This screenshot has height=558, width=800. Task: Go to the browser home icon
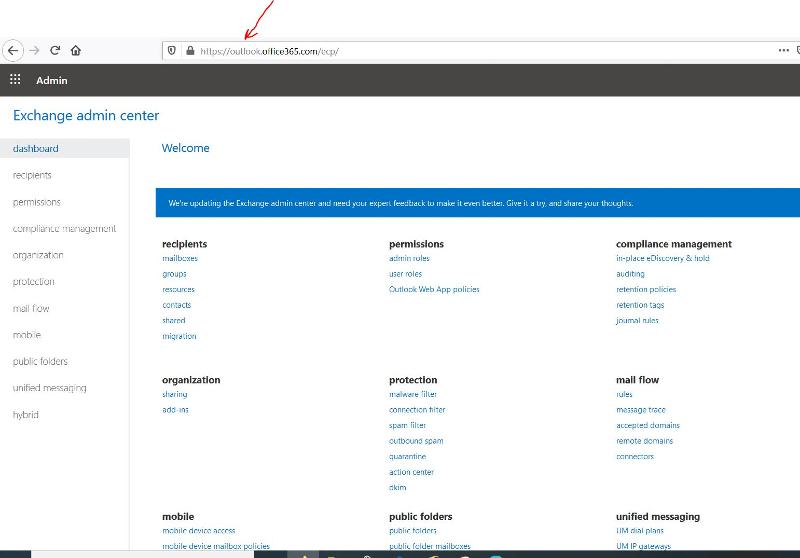tap(76, 50)
